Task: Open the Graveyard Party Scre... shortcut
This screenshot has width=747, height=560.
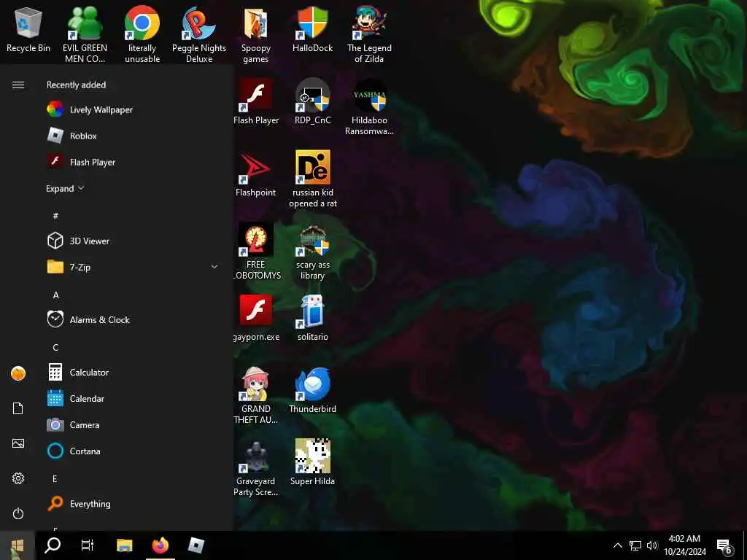Action: coord(256,467)
